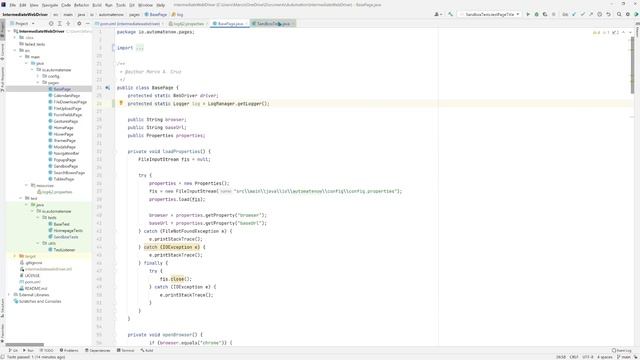
Task: Click the editor vertical scrollbar
Action: point(632,65)
